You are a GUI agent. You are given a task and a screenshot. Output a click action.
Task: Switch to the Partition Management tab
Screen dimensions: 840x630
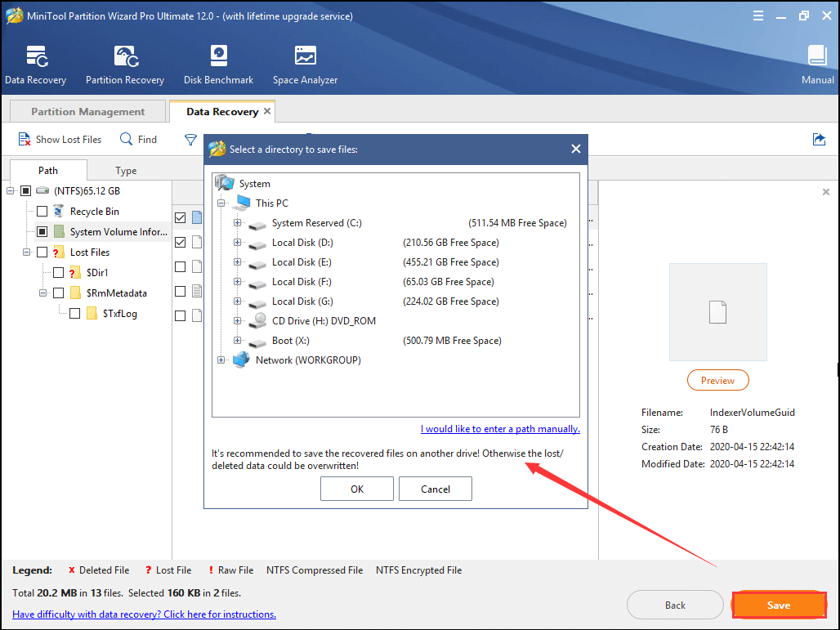point(87,112)
